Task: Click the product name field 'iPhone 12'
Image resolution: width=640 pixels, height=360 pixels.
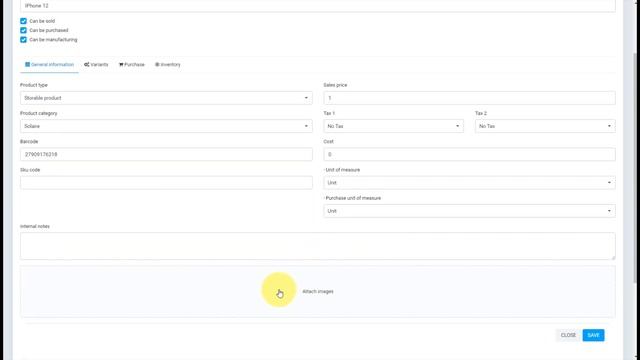Action: coord(318,6)
